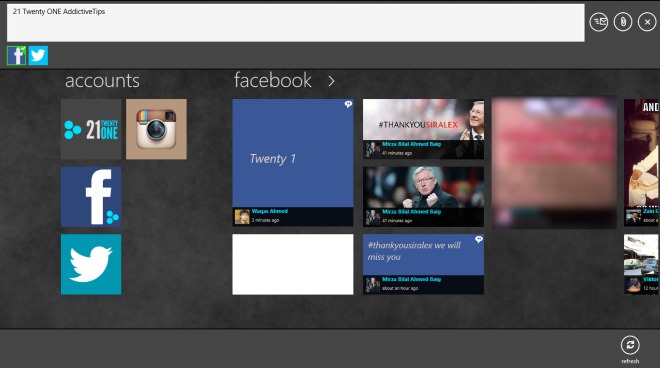Click avatar on the 'about an hour ago' post

373,284
